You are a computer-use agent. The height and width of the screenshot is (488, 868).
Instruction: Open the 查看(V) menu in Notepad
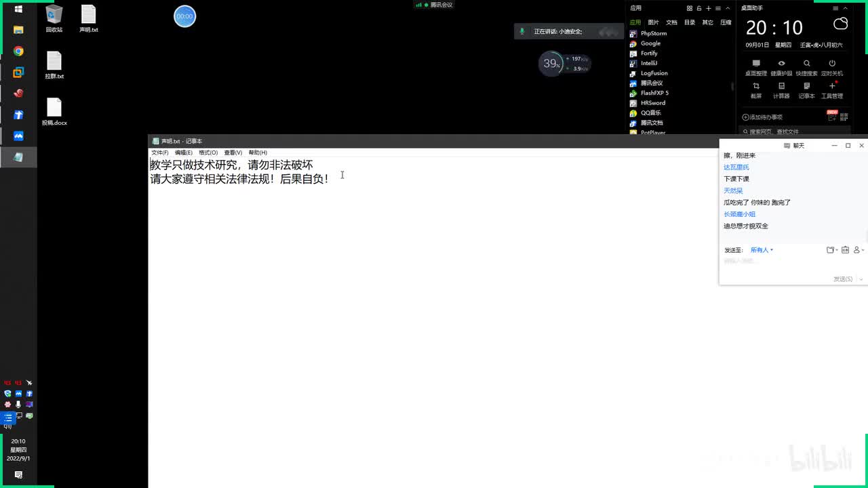point(233,152)
